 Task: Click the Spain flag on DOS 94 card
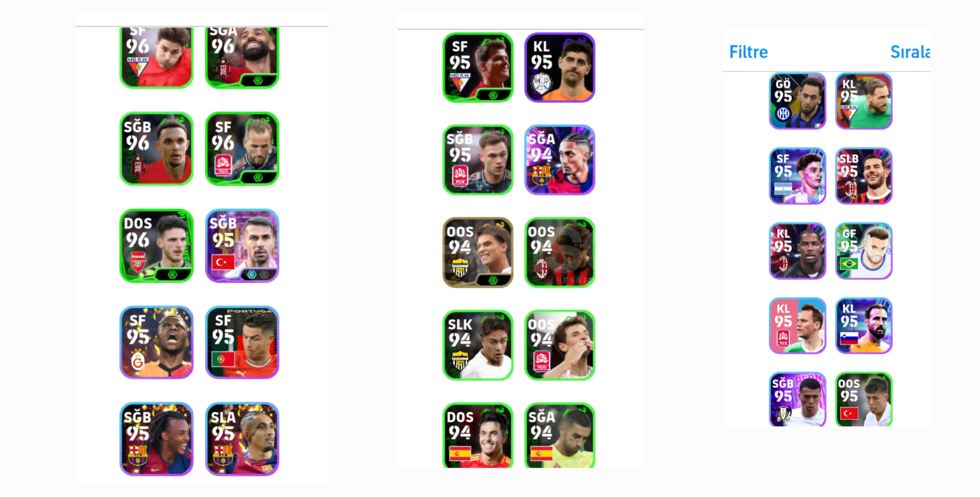460,453
